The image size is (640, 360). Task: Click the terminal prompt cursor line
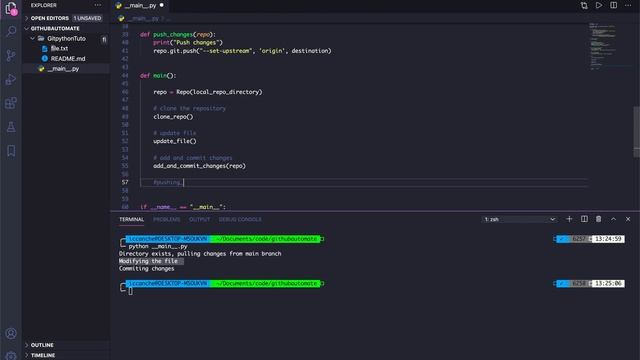(x=130, y=291)
